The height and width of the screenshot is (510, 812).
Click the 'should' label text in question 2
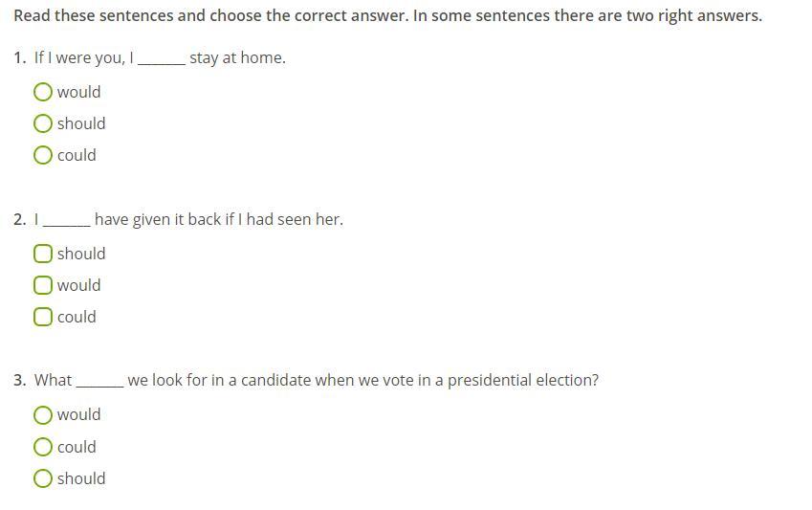(81, 254)
